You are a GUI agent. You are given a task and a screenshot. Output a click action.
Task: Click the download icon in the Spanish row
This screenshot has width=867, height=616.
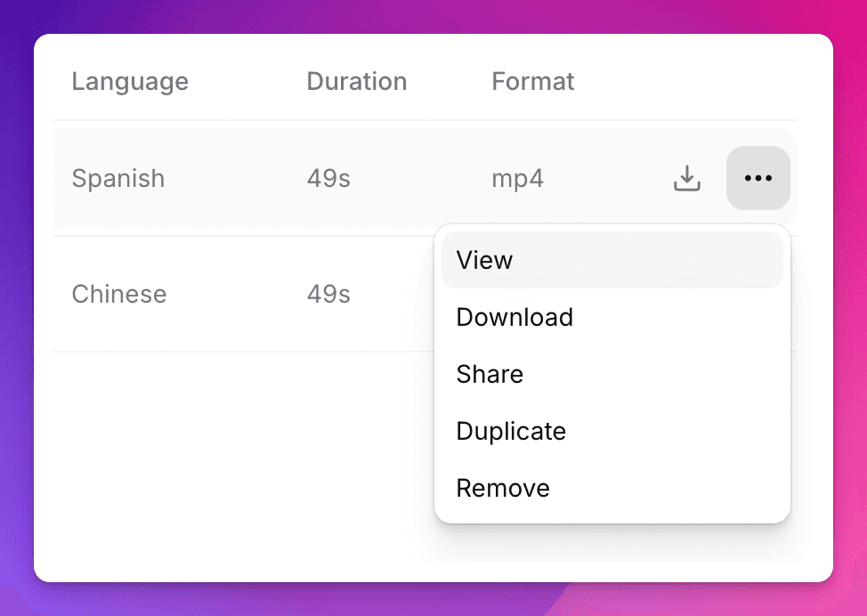(686, 178)
